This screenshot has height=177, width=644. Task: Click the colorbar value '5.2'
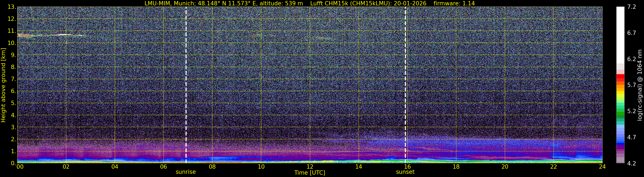pos(632,111)
